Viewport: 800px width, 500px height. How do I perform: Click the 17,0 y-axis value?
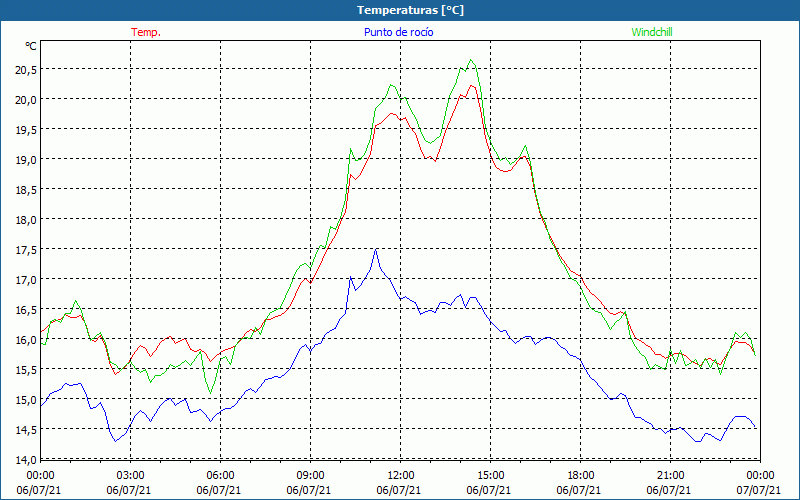(26, 280)
